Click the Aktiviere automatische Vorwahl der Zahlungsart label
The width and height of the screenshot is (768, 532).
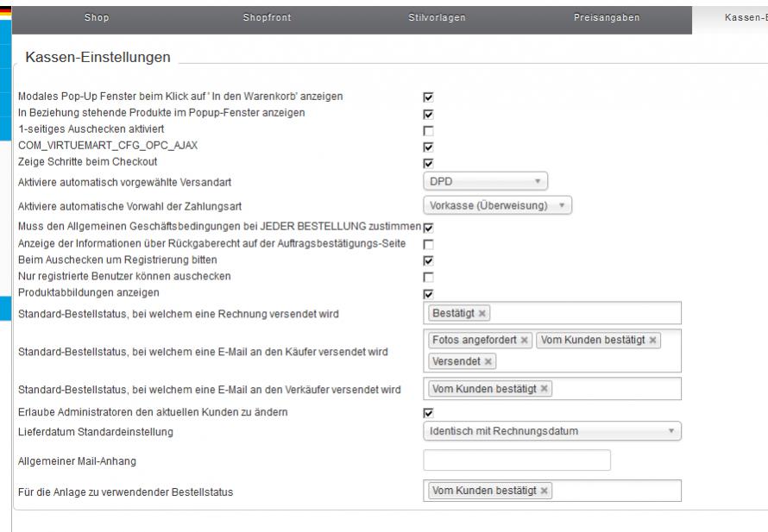pyautogui.click(x=129, y=207)
